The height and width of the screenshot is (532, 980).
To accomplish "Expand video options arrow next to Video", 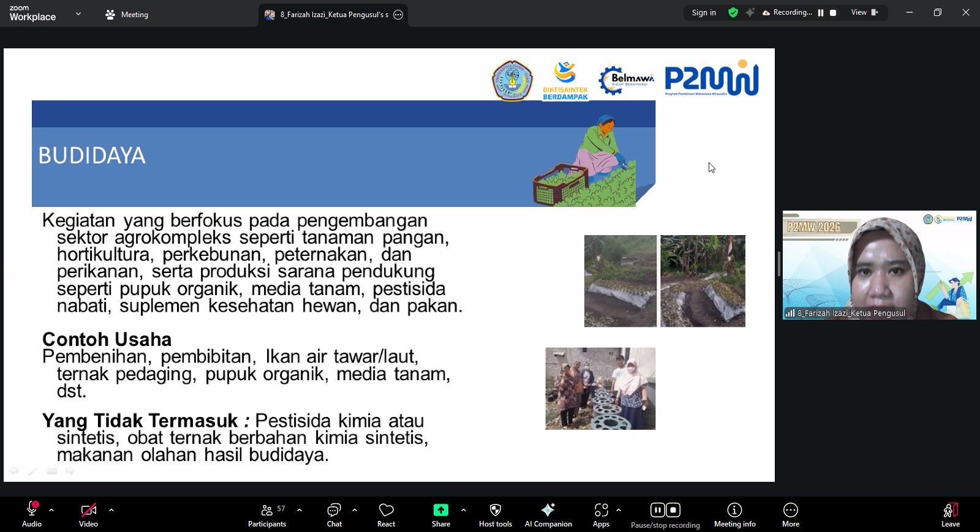I will 111,509.
